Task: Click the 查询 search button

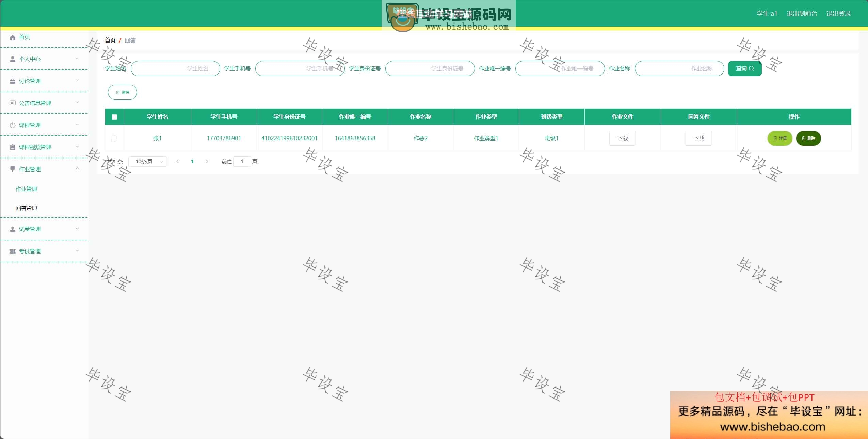Action: [745, 68]
